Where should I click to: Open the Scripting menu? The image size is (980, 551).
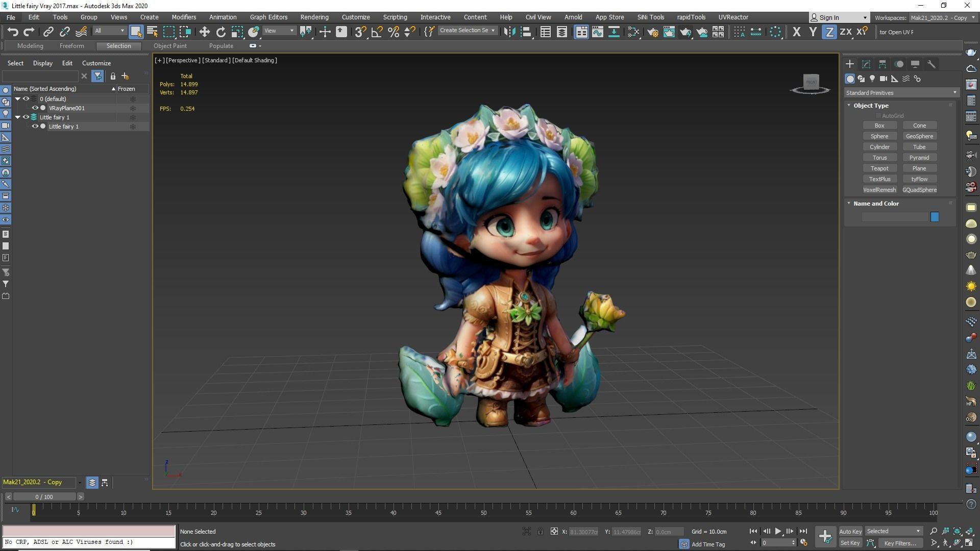395,17
